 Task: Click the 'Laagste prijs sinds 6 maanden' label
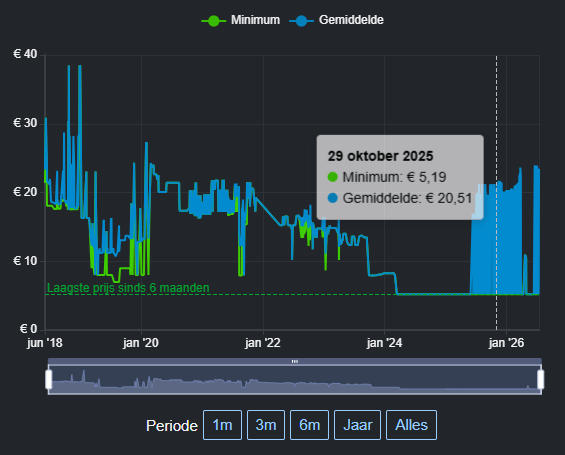click(128, 288)
